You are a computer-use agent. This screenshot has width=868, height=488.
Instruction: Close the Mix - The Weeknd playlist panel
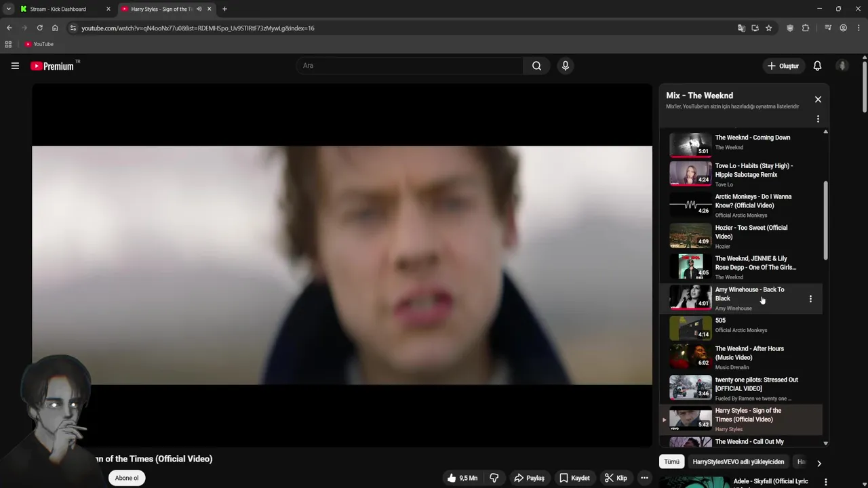(x=818, y=100)
